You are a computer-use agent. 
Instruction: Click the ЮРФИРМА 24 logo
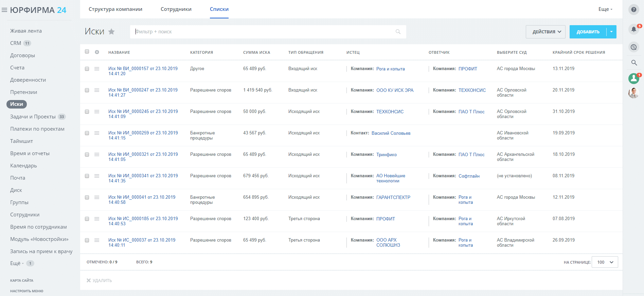click(38, 10)
